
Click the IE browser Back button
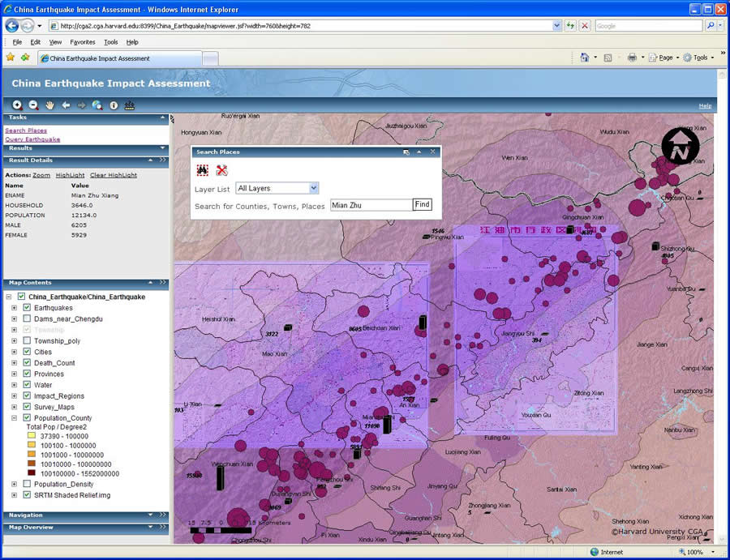[x=12, y=26]
